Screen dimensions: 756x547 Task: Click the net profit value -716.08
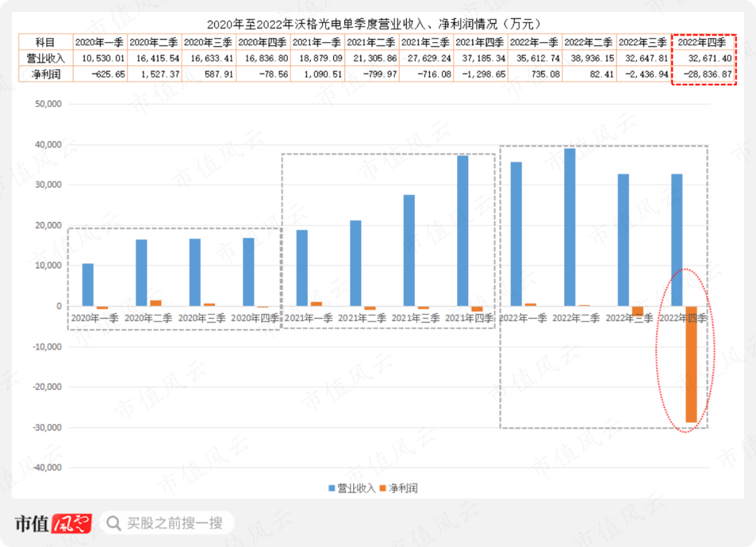(435, 74)
